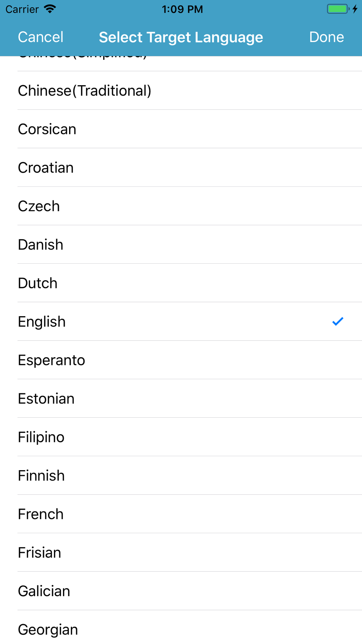Select Georgian at the list bottom
The image size is (362, 644).
[x=181, y=627]
